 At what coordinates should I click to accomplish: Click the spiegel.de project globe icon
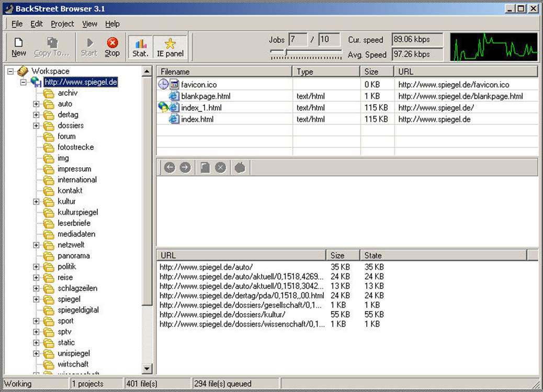tap(36, 82)
